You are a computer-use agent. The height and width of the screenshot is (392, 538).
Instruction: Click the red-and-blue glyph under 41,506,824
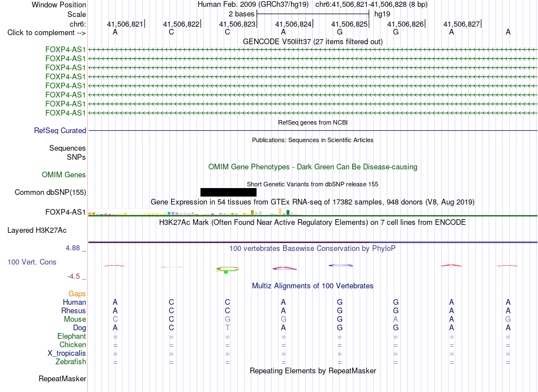284,268
